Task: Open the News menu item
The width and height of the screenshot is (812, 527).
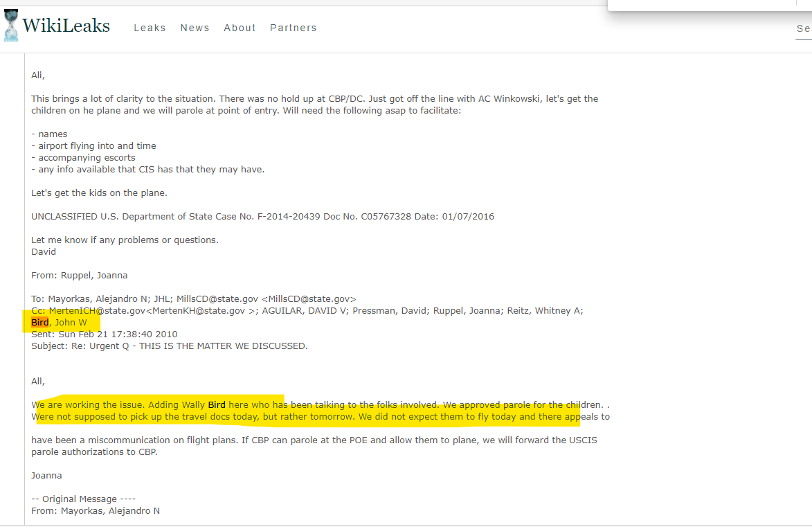Action: 195,28
